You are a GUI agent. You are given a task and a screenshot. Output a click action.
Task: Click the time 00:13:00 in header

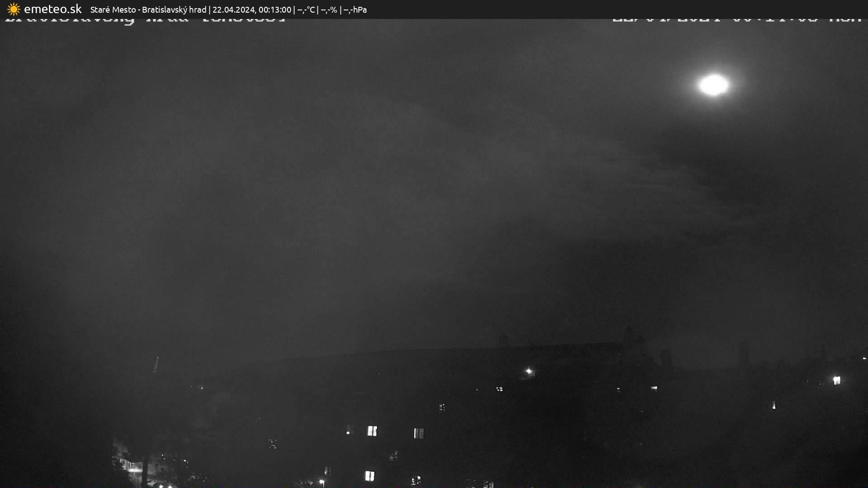[275, 9]
